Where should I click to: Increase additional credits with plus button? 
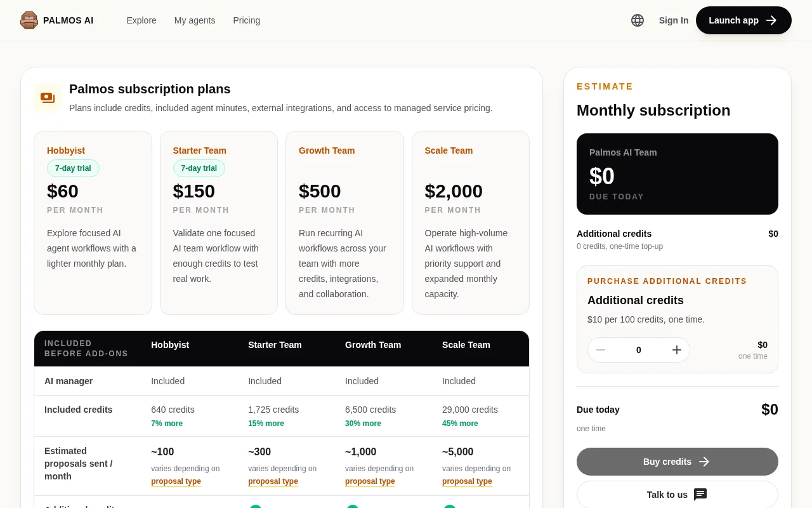click(677, 350)
